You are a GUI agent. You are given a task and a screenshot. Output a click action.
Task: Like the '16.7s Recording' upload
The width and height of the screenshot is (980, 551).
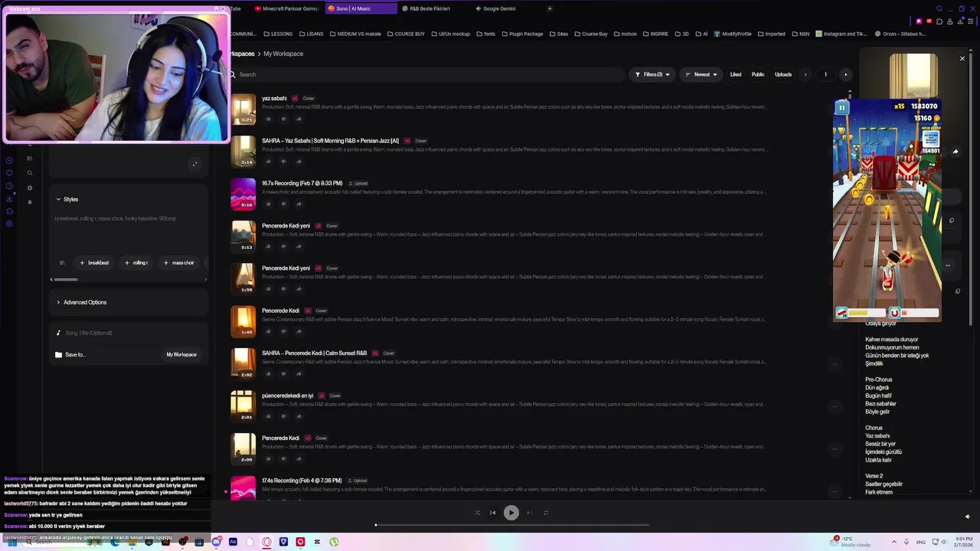[268, 204]
